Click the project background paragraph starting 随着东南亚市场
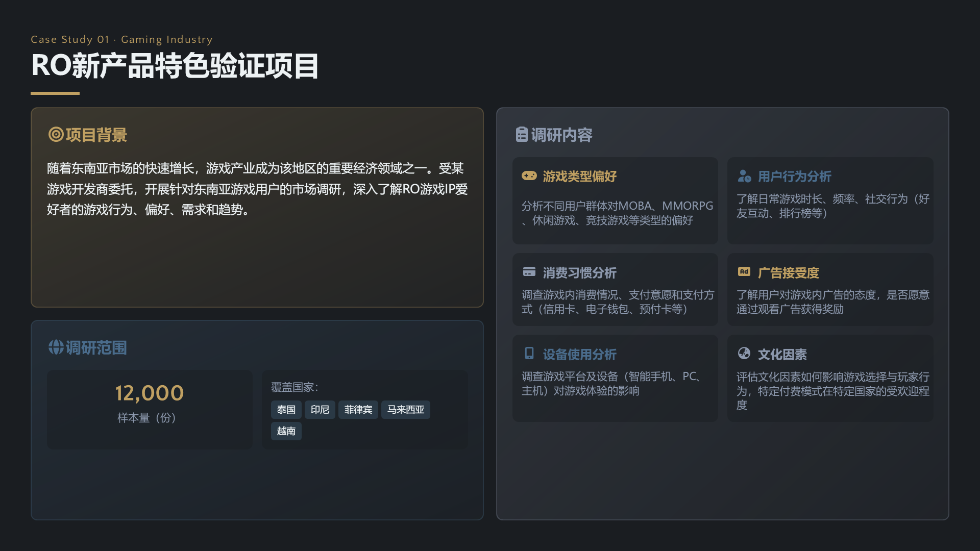 click(x=257, y=189)
